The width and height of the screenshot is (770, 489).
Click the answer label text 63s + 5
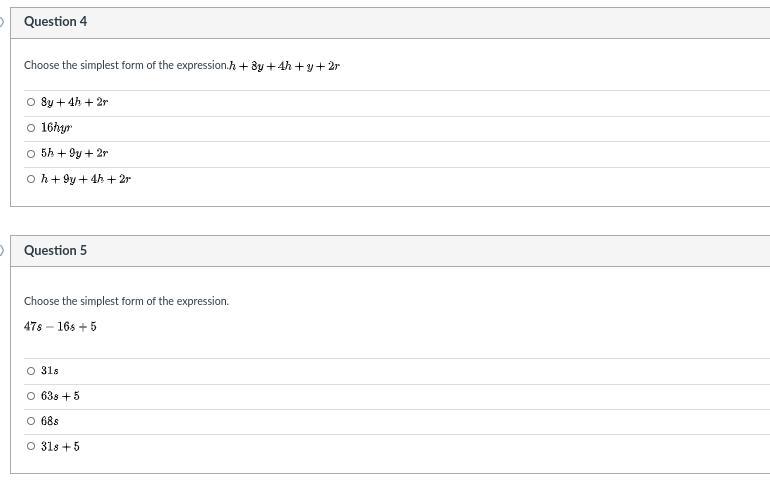point(60,396)
